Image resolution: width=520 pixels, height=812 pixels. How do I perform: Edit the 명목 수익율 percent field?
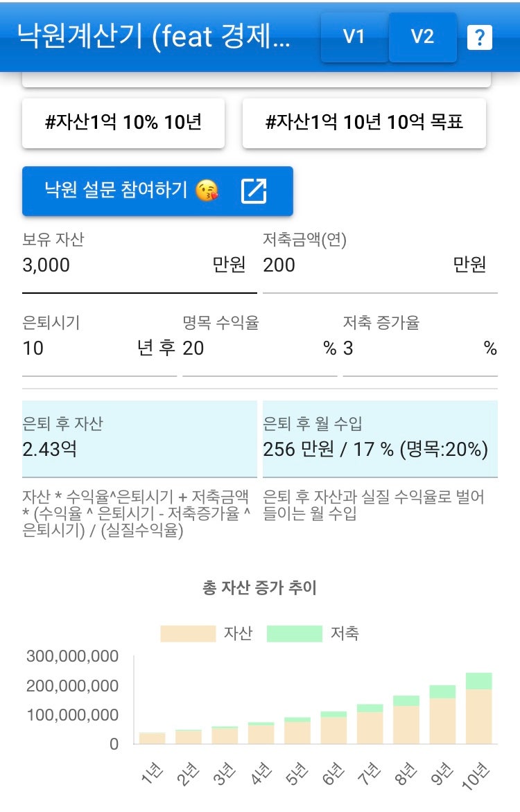[x=250, y=348]
